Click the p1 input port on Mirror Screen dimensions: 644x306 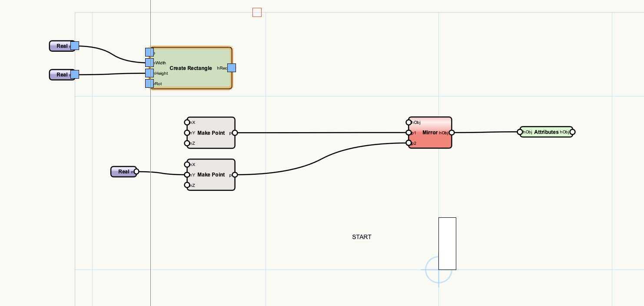(x=408, y=133)
